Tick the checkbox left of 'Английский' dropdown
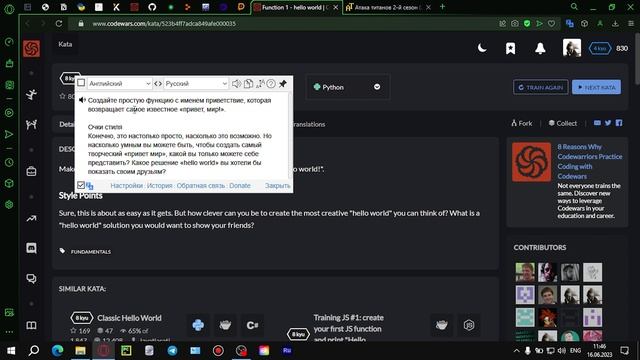640x360 pixels. pyautogui.click(x=81, y=83)
